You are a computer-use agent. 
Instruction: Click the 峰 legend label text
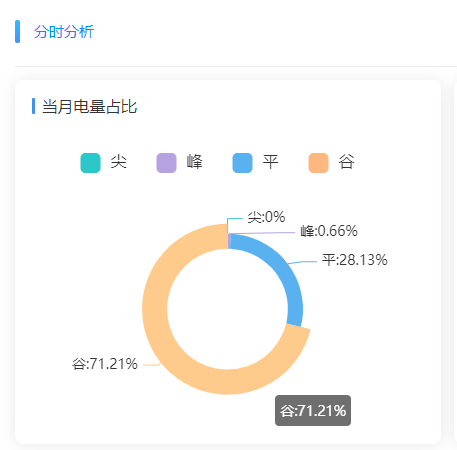pos(195,162)
